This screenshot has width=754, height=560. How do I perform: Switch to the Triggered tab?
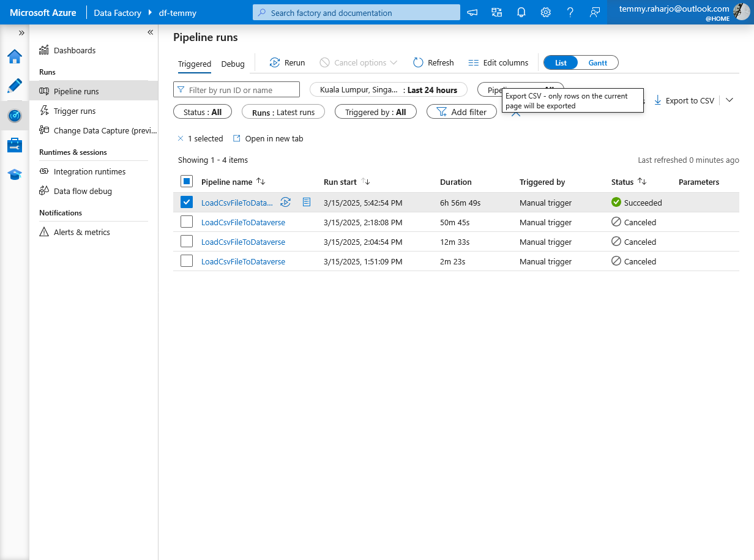pos(195,64)
